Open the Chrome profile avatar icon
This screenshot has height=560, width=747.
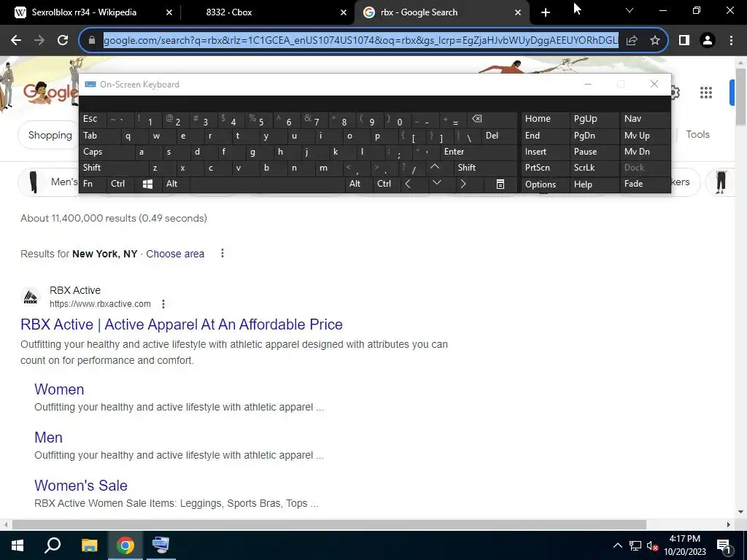[708, 41]
